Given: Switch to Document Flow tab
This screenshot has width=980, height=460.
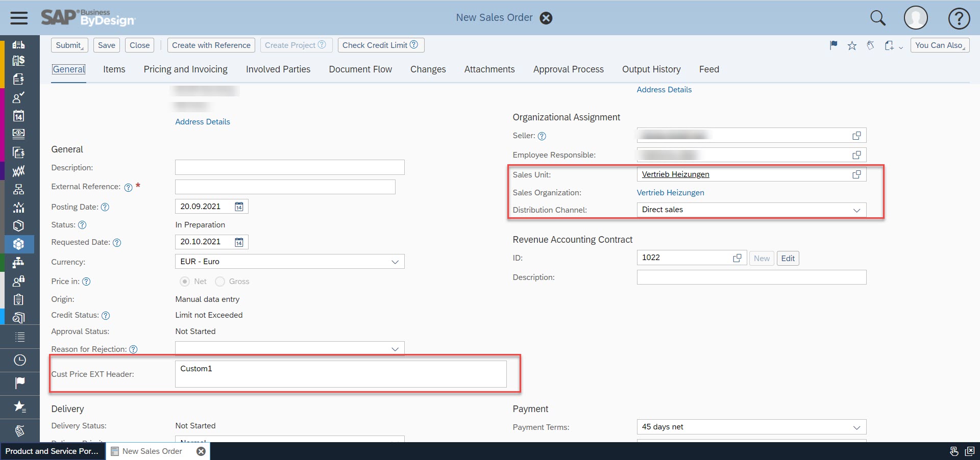Looking at the screenshot, I should [360, 69].
